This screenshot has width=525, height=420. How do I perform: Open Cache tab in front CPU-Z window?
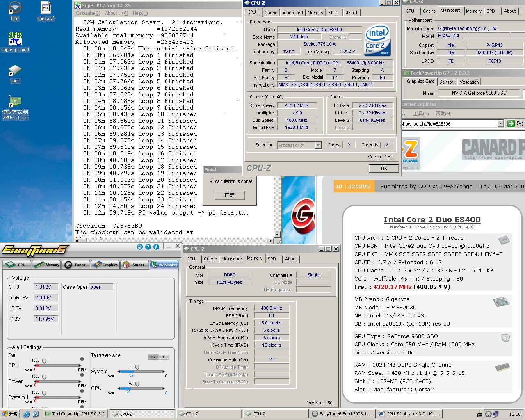click(x=271, y=13)
